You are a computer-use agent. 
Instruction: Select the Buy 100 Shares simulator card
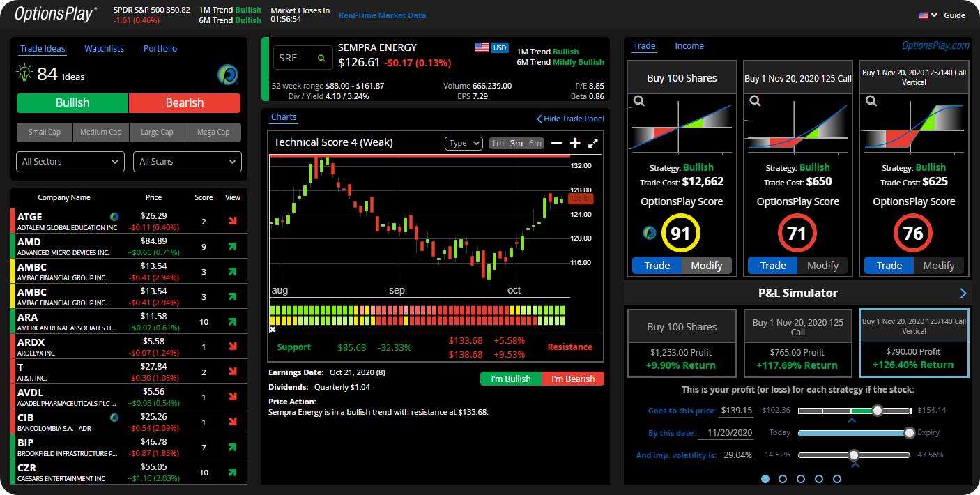(682, 344)
